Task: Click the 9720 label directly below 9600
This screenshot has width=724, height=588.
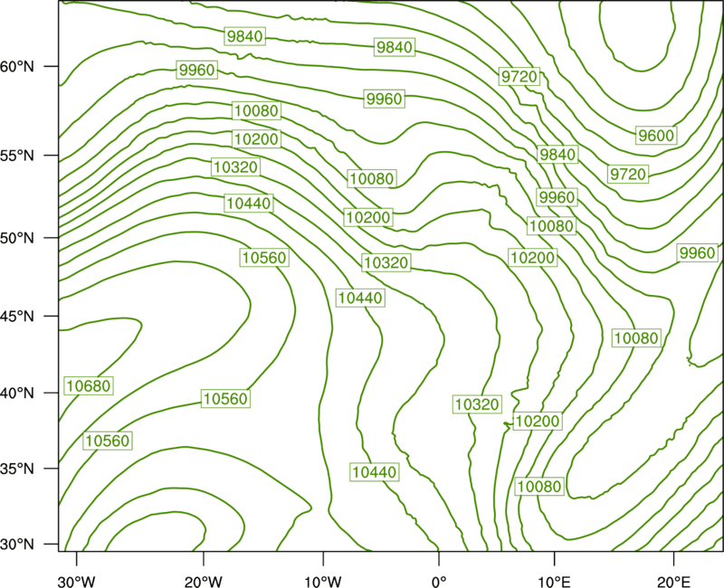Action: [x=628, y=174]
